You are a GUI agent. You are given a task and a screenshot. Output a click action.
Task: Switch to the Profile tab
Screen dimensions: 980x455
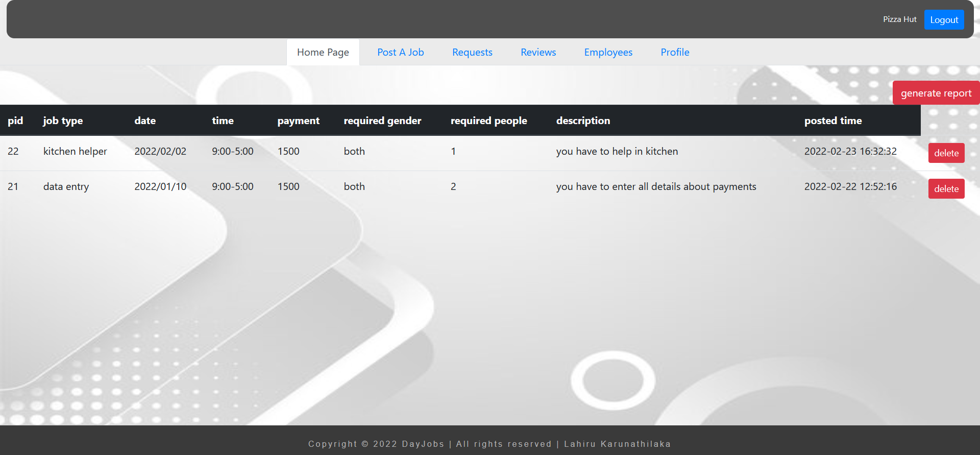pos(675,52)
